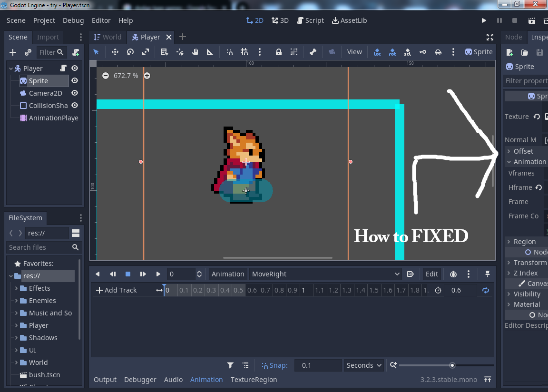Toggle visibility of the Camera2D node
Image resolution: width=548 pixels, height=392 pixels.
[75, 93]
